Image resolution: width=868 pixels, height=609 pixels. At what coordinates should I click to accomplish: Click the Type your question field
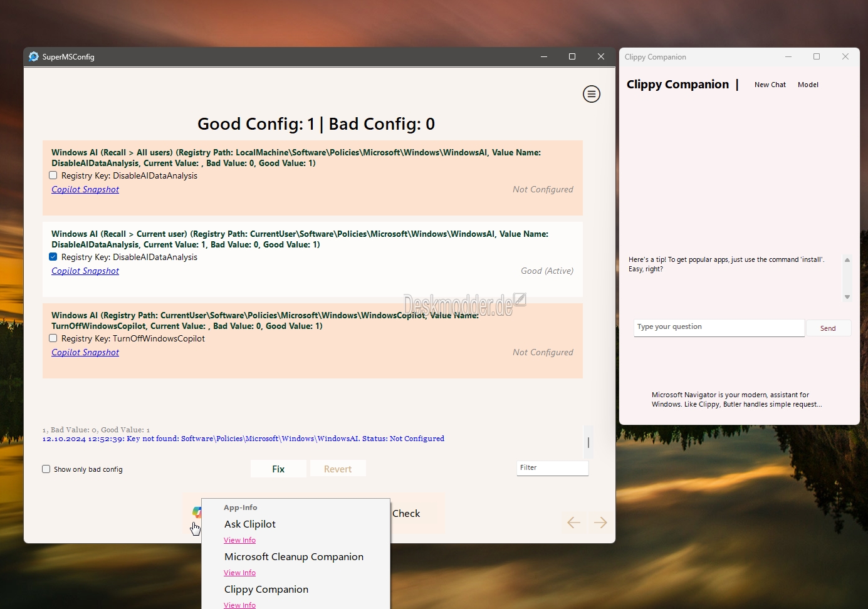719,328
